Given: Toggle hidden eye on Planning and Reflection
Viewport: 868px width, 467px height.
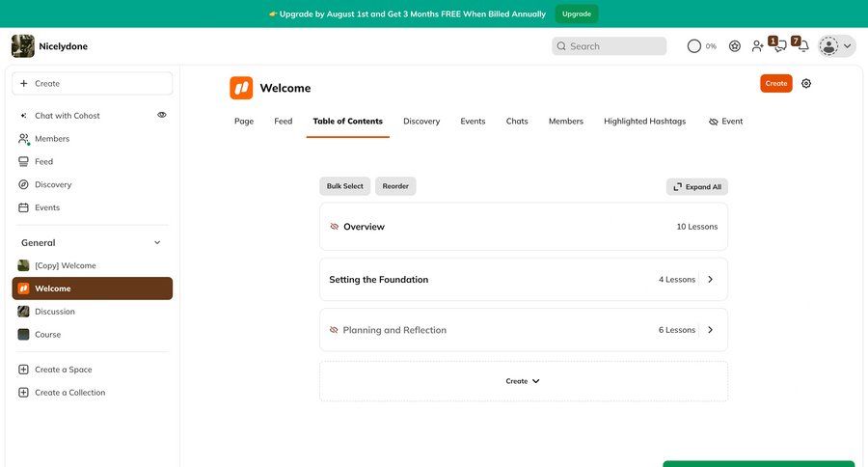Looking at the screenshot, I should point(334,330).
